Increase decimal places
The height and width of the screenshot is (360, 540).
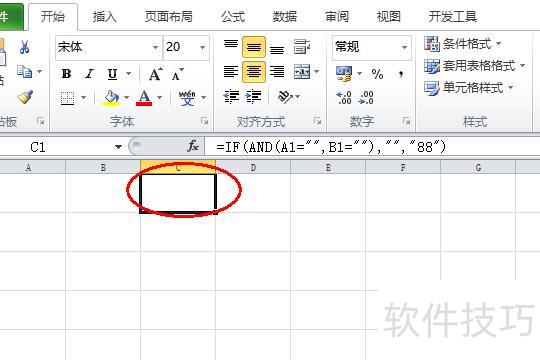coord(344,98)
